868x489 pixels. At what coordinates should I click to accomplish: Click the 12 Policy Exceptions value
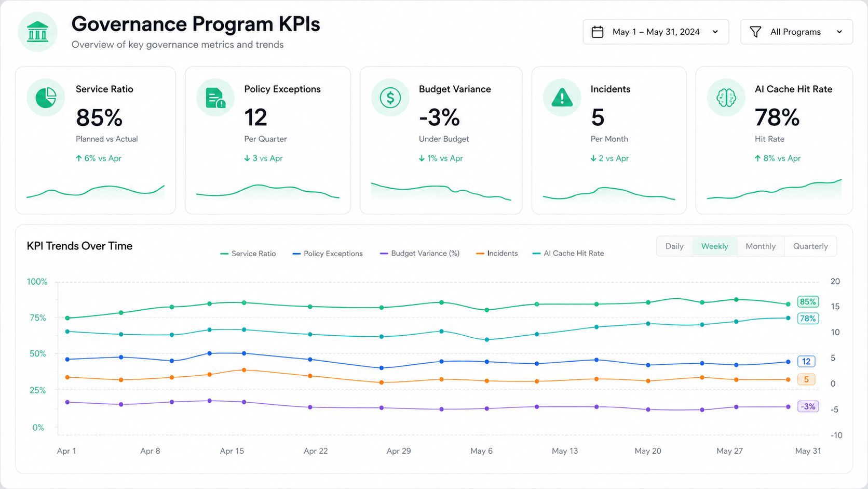pos(255,117)
